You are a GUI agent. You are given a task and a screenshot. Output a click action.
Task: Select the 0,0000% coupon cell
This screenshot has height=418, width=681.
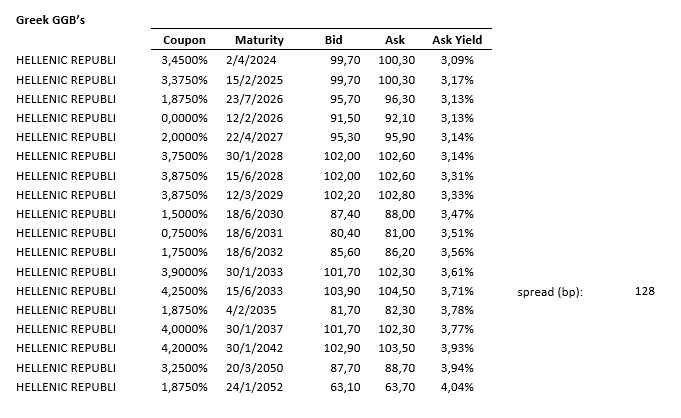tap(184, 117)
